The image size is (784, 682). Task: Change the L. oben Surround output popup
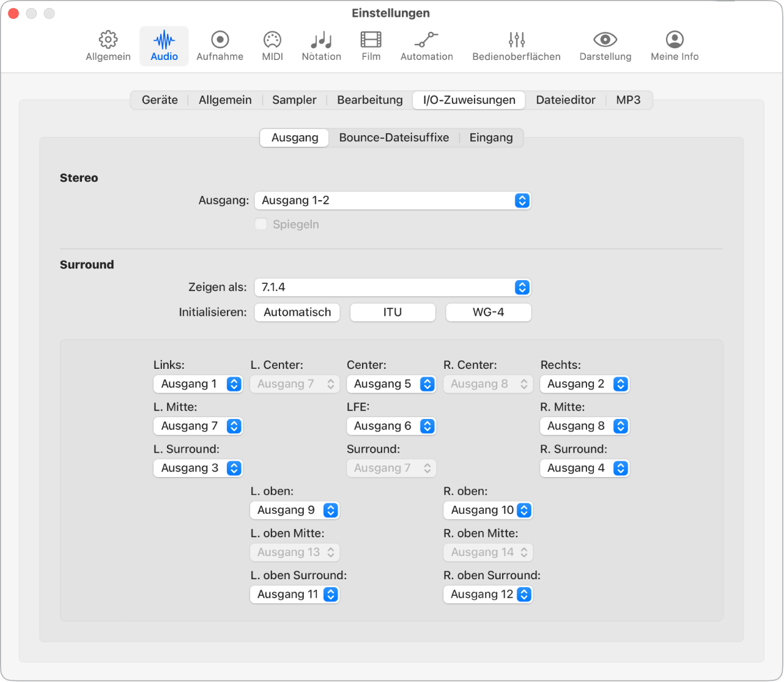coord(294,595)
